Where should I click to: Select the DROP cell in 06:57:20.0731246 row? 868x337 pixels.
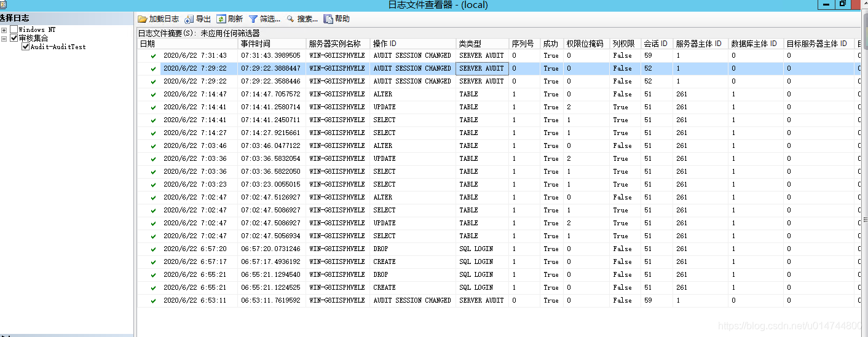point(413,249)
